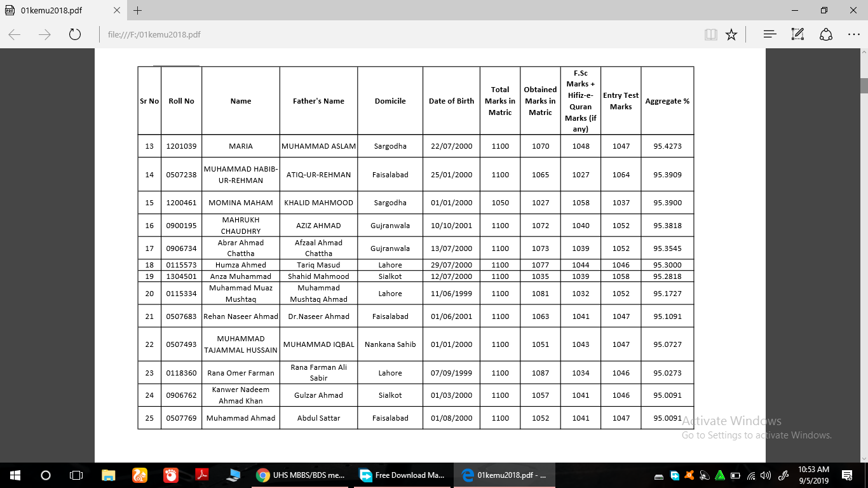This screenshot has height=488, width=868.
Task: Open UC Browser from the taskbar
Action: (x=139, y=475)
